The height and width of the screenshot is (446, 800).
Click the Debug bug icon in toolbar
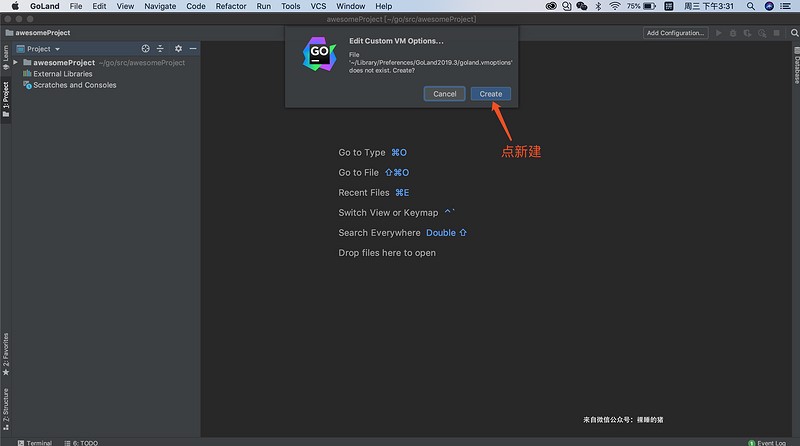(733, 33)
